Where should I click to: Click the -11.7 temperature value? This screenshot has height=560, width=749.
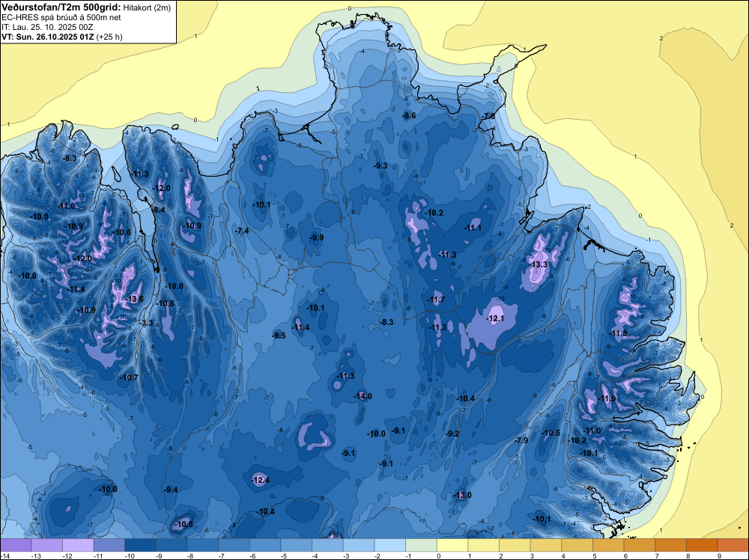(x=436, y=299)
